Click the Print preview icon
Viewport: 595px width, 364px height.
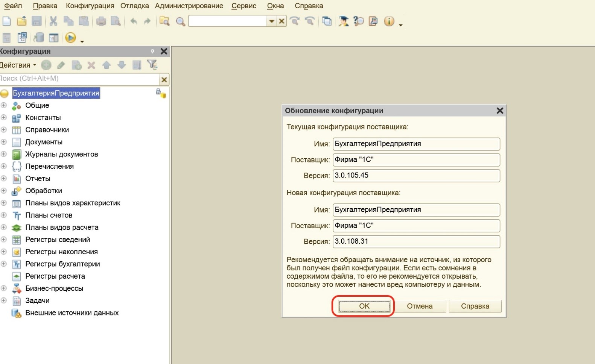click(116, 21)
